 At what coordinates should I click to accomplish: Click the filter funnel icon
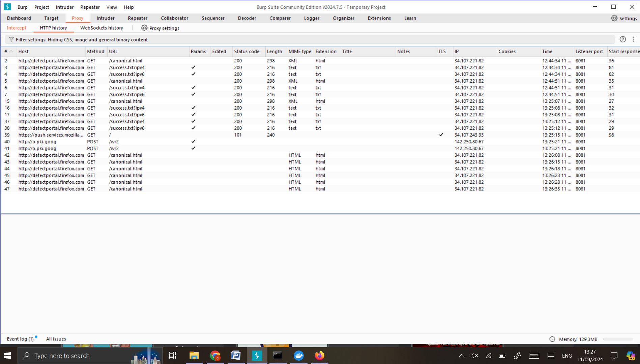click(11, 39)
